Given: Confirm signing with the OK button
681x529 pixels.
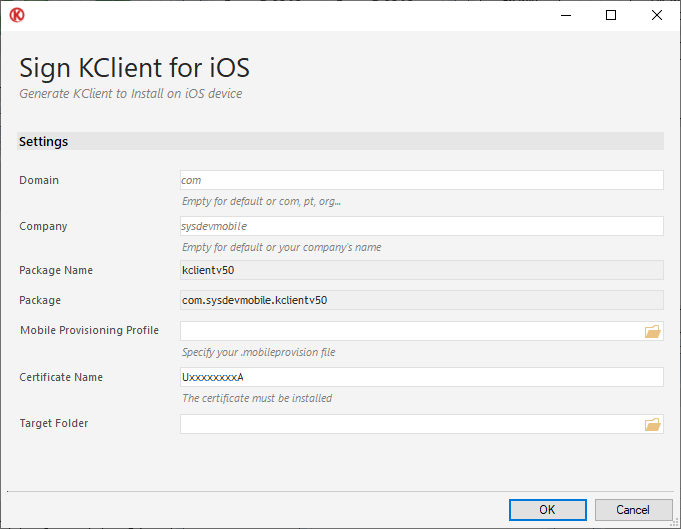Looking at the screenshot, I should pos(548,509).
